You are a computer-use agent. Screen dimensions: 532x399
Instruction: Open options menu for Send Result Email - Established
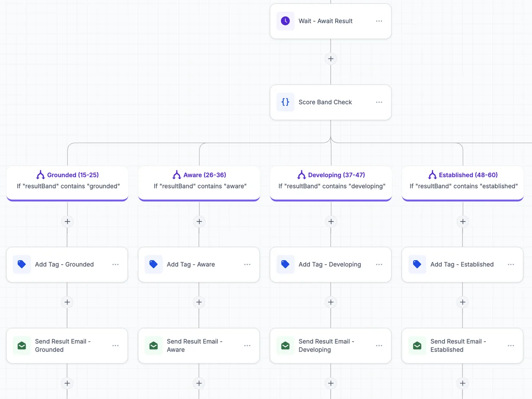[511, 345]
